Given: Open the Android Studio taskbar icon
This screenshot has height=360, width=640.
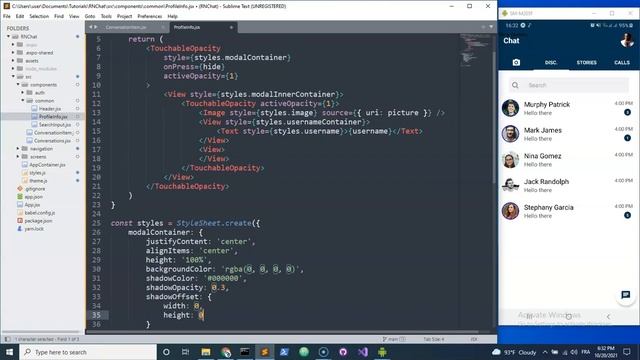Looking at the screenshot, I should (382, 352).
